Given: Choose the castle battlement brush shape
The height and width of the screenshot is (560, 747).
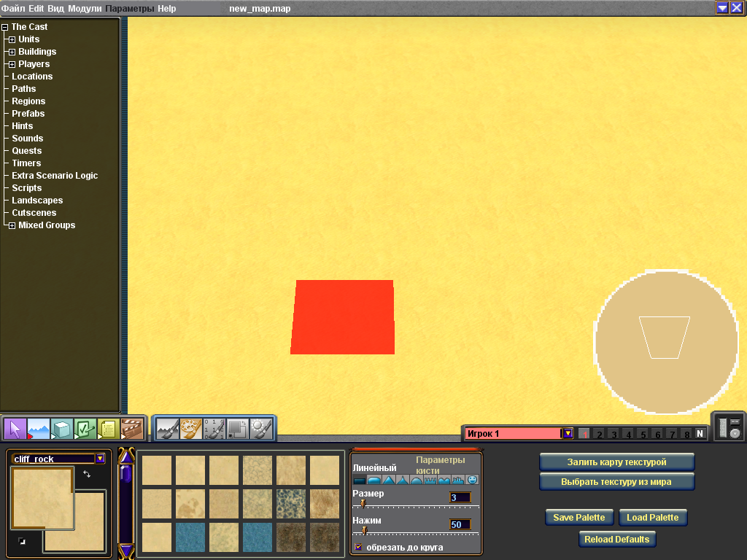Looking at the screenshot, I should (x=430, y=480).
